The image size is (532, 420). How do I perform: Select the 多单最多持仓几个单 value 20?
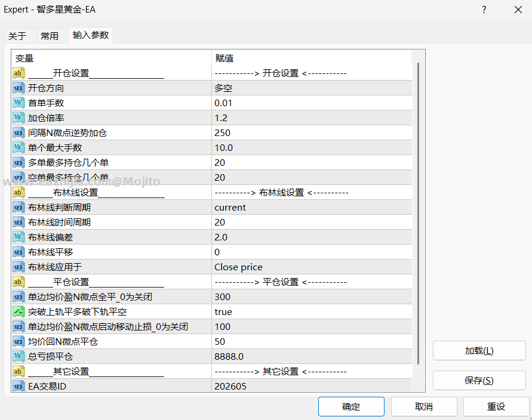[x=312, y=163]
